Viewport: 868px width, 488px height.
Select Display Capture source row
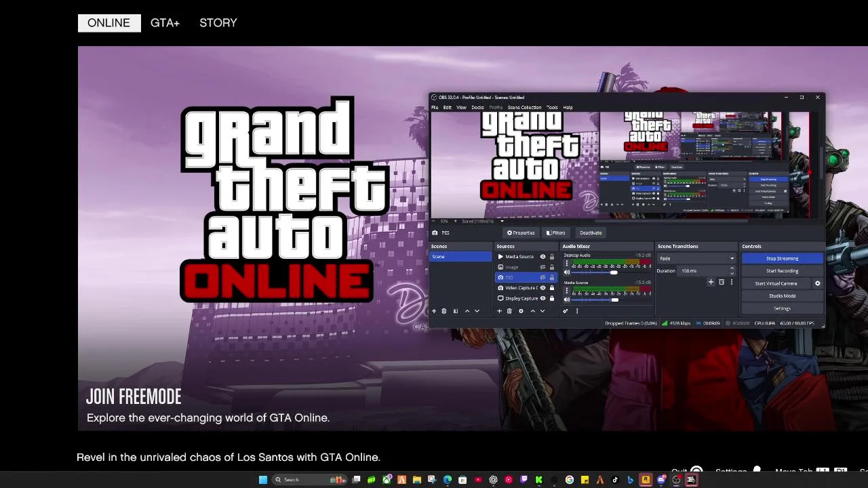point(526,298)
